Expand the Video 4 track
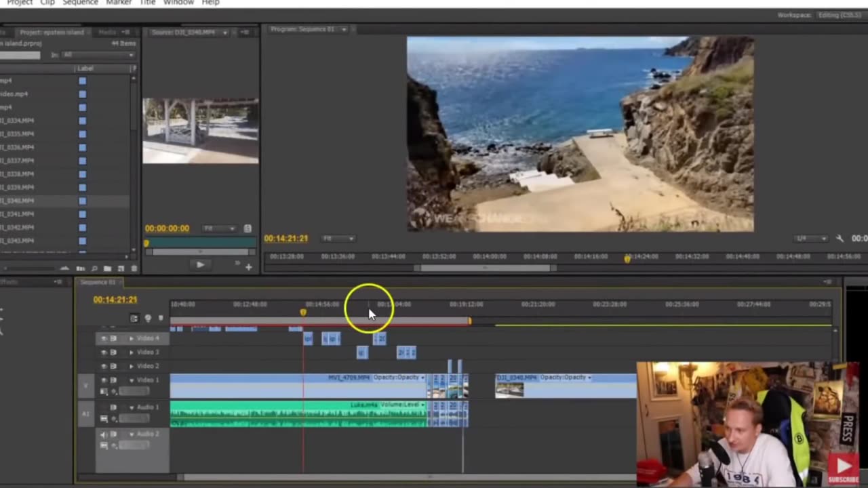The image size is (868, 488). point(132,338)
